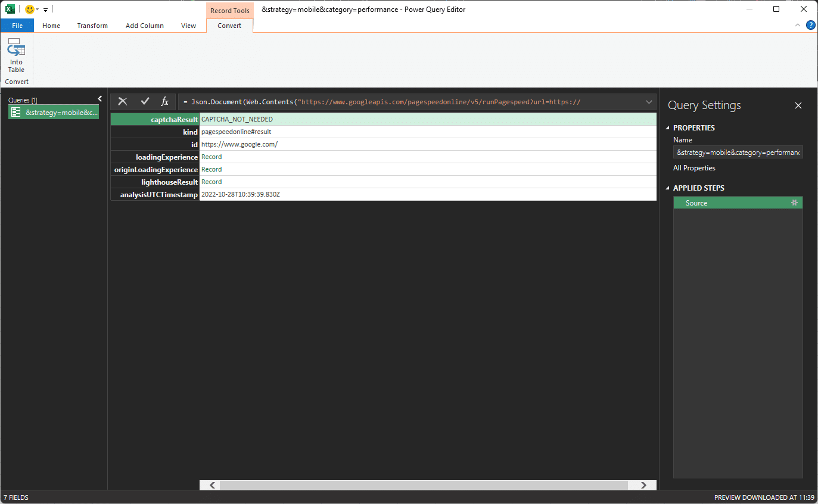Collapse the Queries pane
Image resolution: width=818 pixels, height=504 pixels.
[99, 98]
